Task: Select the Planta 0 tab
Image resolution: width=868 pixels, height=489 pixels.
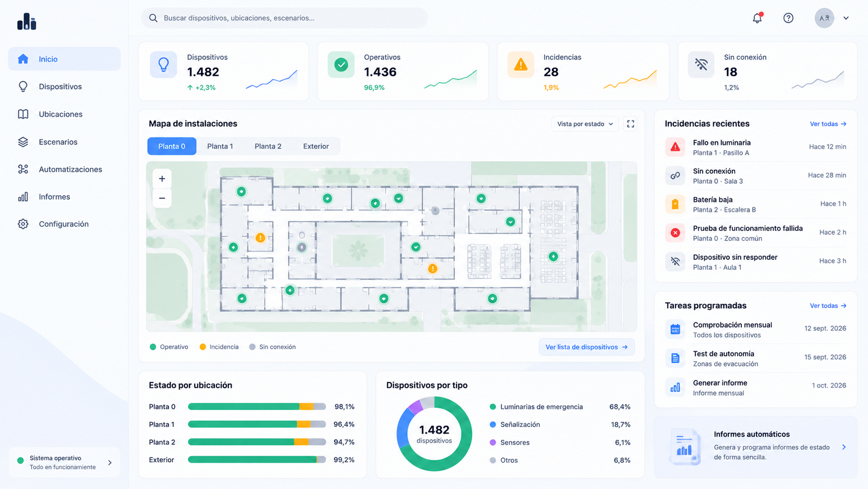Action: 172,146
